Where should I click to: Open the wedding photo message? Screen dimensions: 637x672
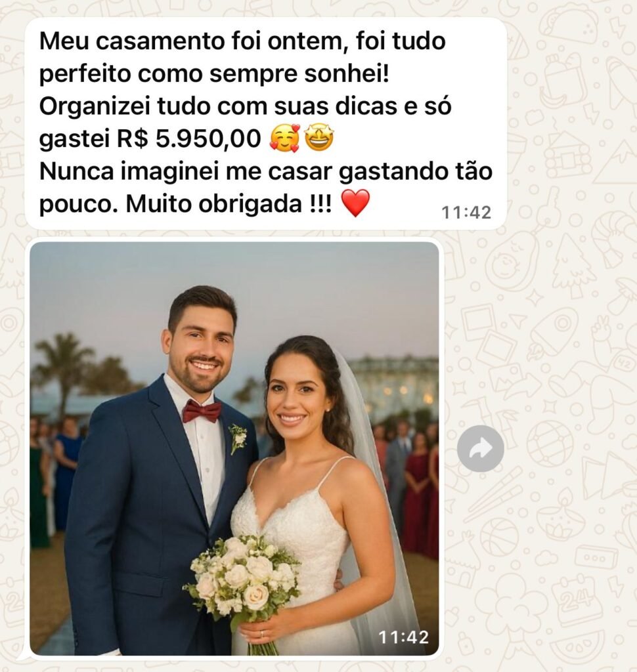(234, 448)
